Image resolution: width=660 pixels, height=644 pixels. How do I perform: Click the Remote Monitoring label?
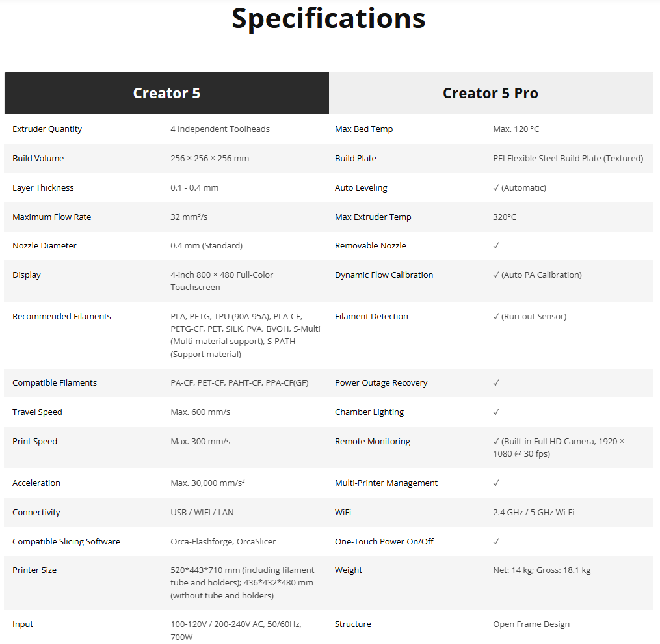coord(372,442)
